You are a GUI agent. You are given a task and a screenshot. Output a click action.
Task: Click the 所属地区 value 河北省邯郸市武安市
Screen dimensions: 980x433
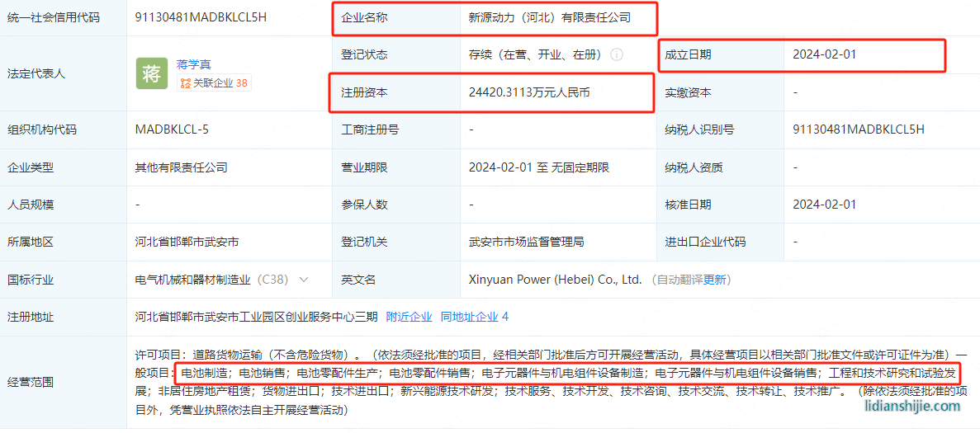pos(187,242)
